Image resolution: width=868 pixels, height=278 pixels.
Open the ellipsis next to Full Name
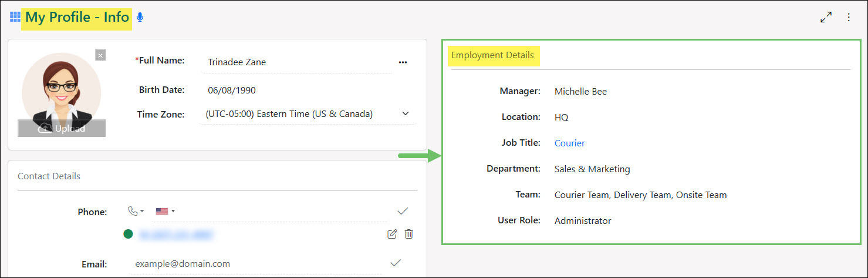tap(403, 62)
